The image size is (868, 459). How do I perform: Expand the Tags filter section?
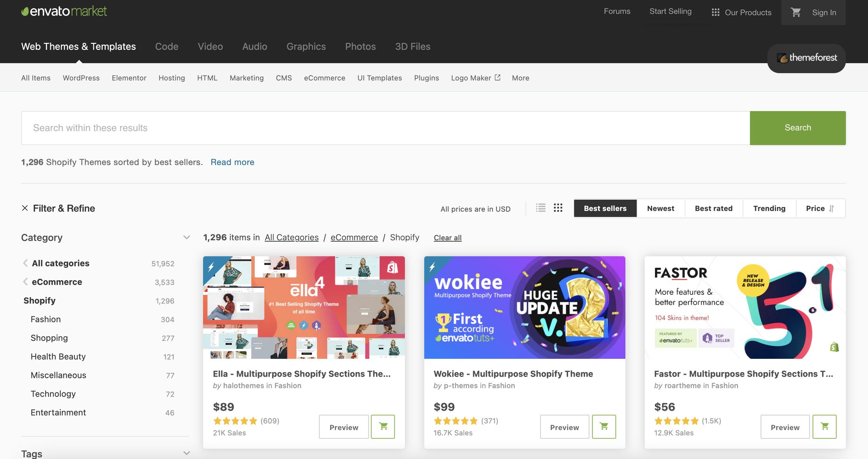187,453
